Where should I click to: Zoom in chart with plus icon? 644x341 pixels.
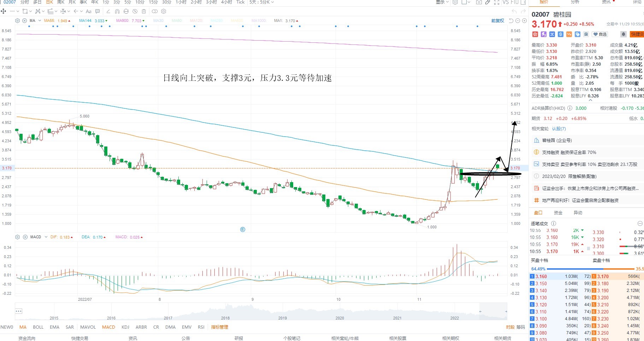click(524, 20)
